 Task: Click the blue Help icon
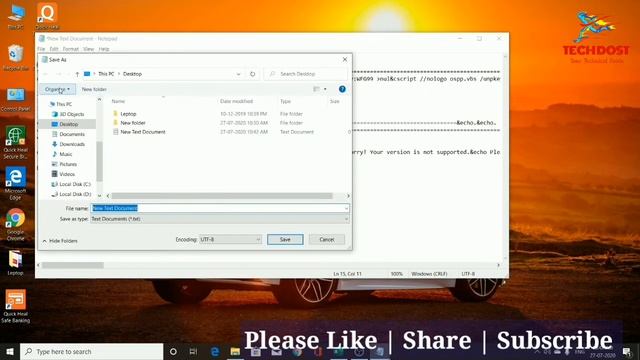[x=342, y=89]
